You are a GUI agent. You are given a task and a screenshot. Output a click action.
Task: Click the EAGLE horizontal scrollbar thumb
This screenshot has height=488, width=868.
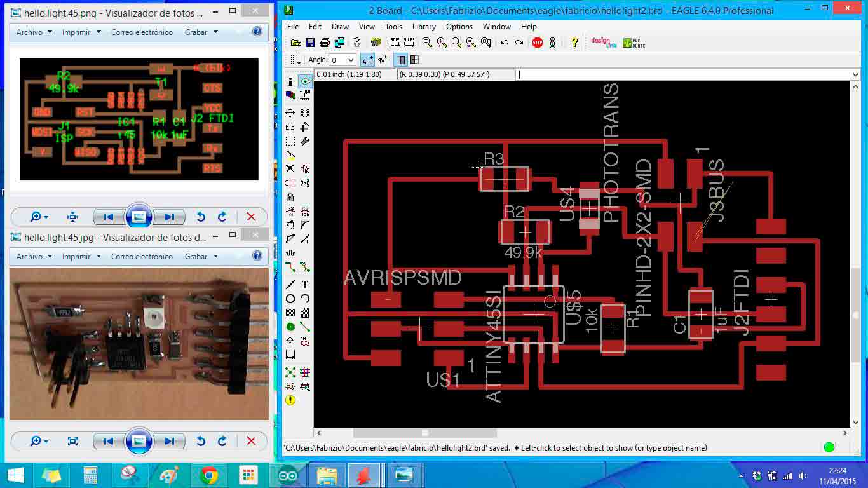(425, 433)
